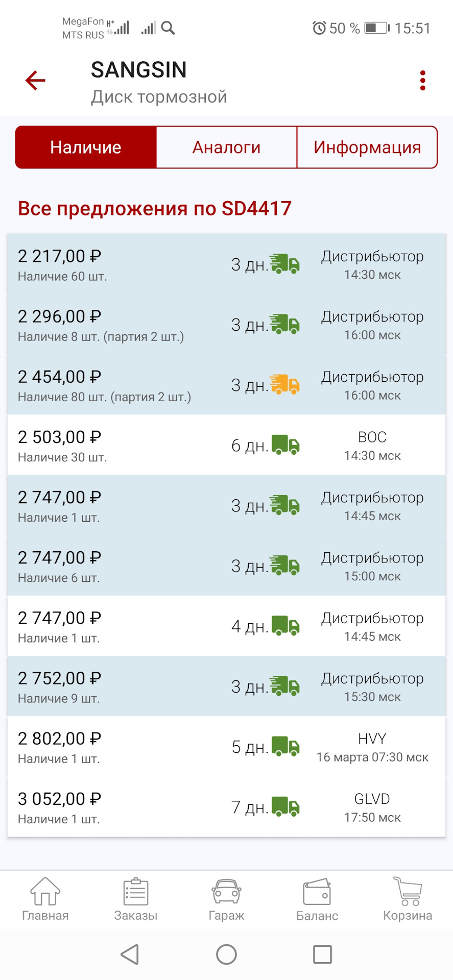
Task: Switch to the Аналоги tab
Action: point(226,148)
